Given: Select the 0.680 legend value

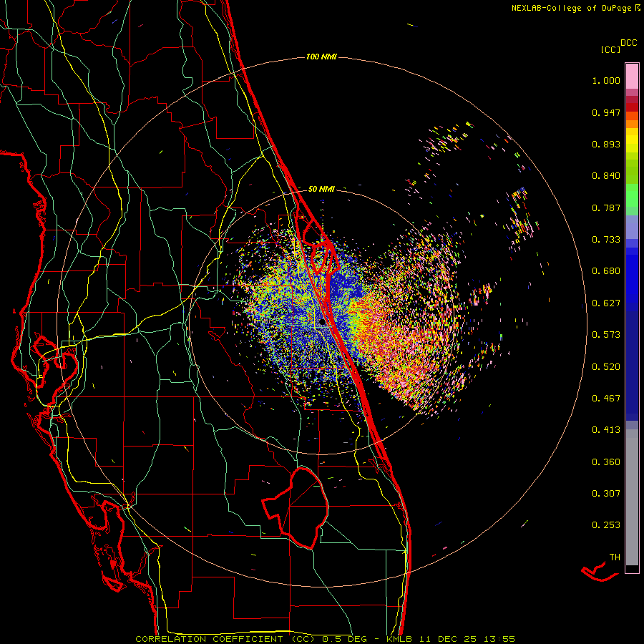Looking at the screenshot, I should coord(606,271).
